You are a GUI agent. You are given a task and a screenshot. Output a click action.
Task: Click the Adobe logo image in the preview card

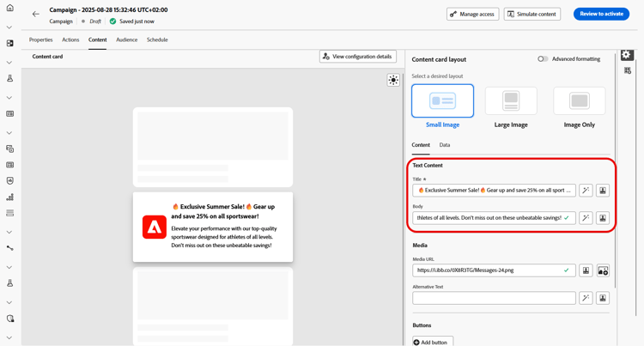pyautogui.click(x=155, y=227)
